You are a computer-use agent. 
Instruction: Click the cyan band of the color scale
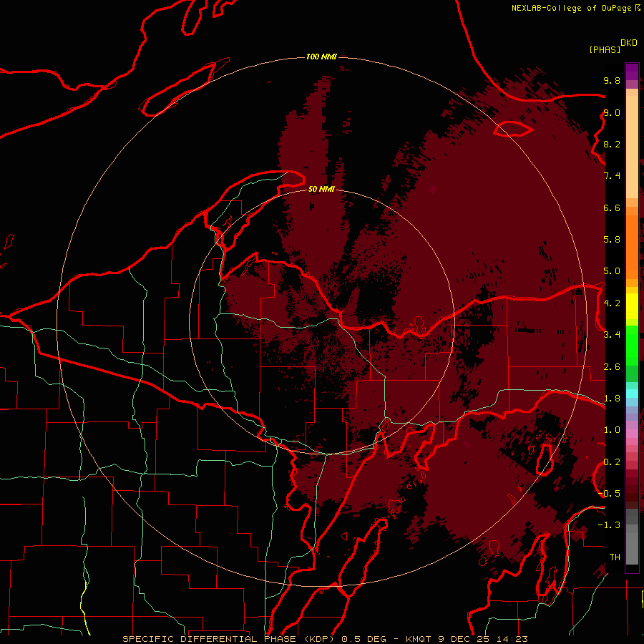pos(632,394)
